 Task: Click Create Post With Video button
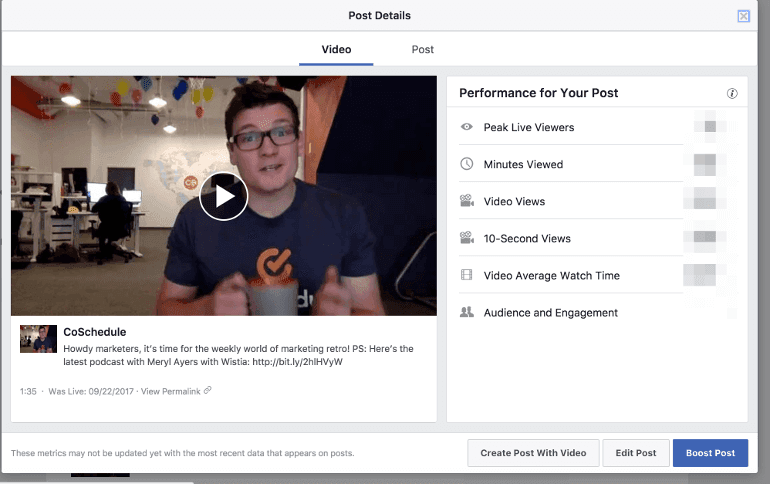[533, 453]
